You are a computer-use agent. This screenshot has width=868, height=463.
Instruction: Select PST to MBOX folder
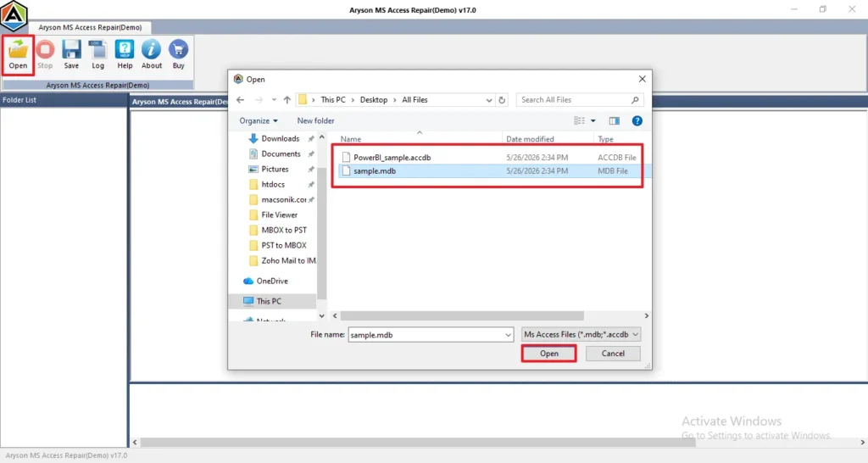(284, 245)
